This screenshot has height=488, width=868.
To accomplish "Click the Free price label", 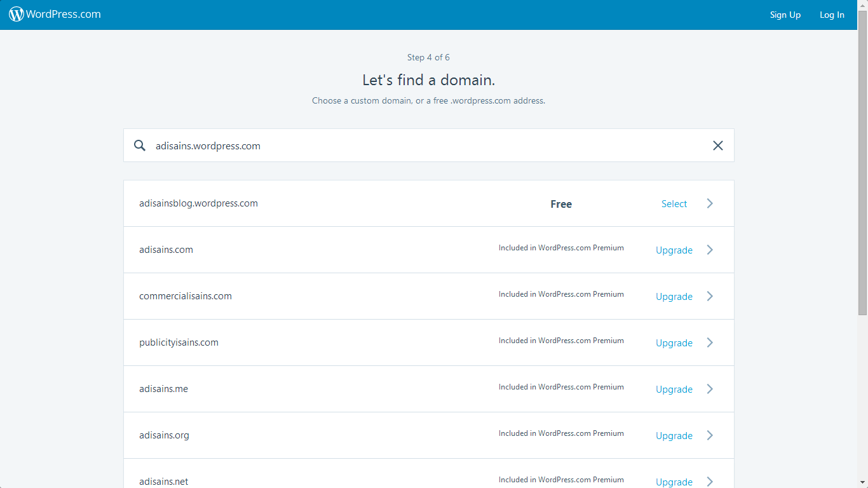I will point(561,204).
